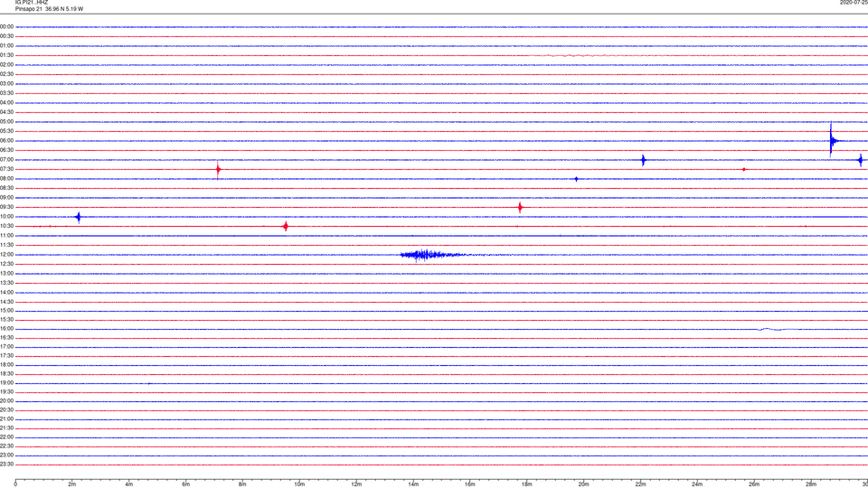Select the 06:30 row label

pos(6,150)
